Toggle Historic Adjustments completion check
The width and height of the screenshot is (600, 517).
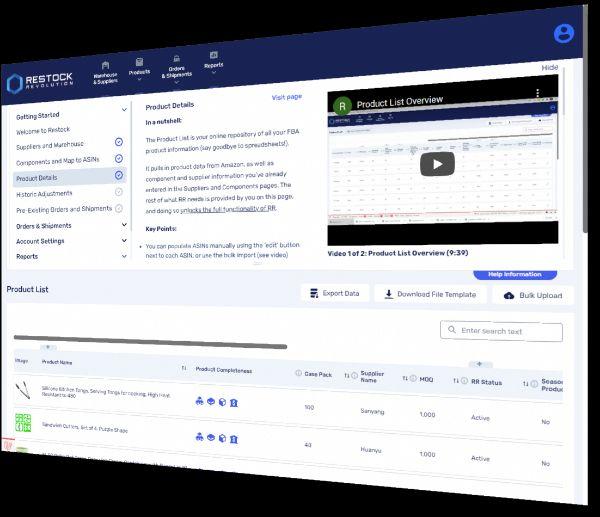(x=119, y=192)
